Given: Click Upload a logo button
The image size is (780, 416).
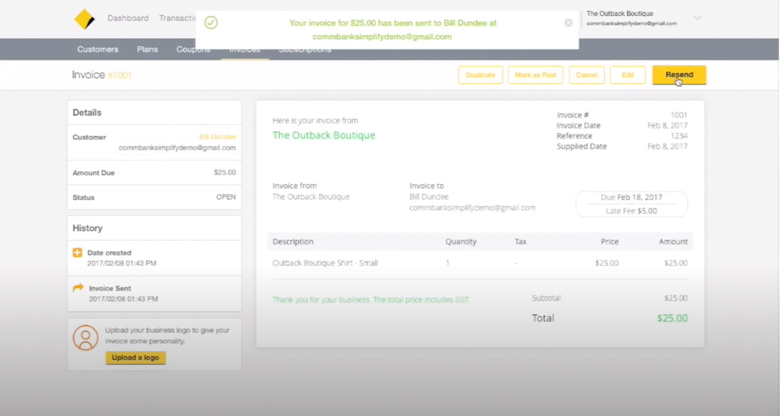Looking at the screenshot, I should point(135,358).
